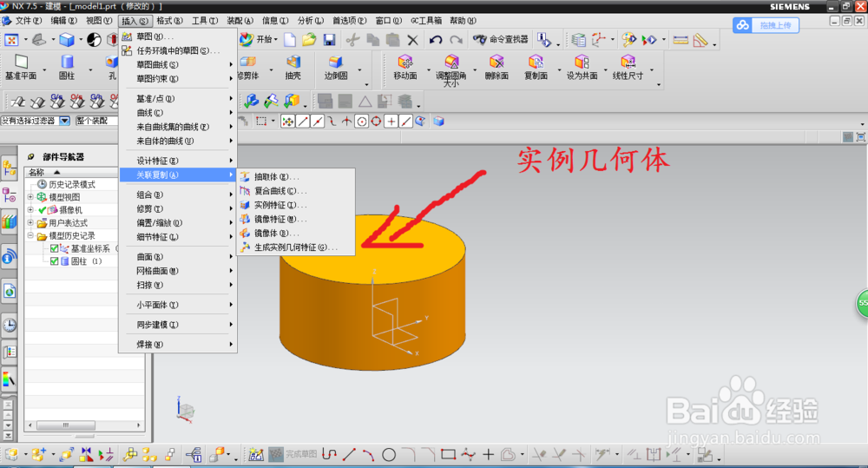Viewport: 868px width, 468px height.
Task: Click the Cut scissors icon
Action: [x=352, y=40]
